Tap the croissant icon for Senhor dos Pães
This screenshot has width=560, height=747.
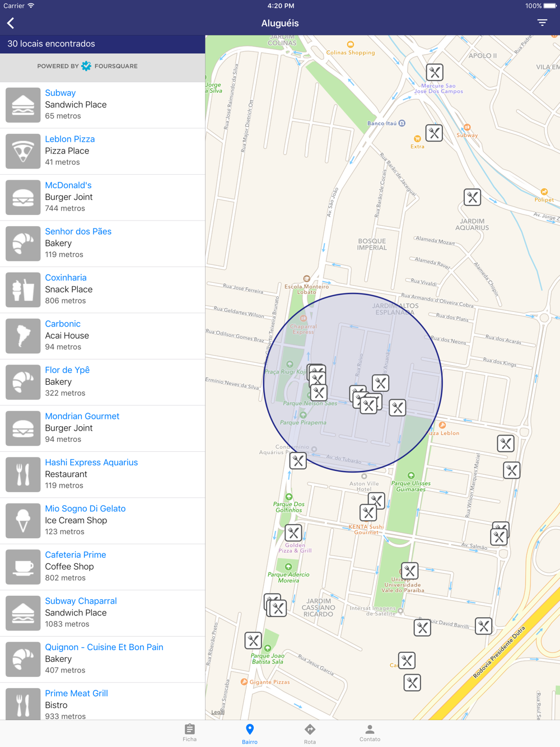[x=23, y=244]
